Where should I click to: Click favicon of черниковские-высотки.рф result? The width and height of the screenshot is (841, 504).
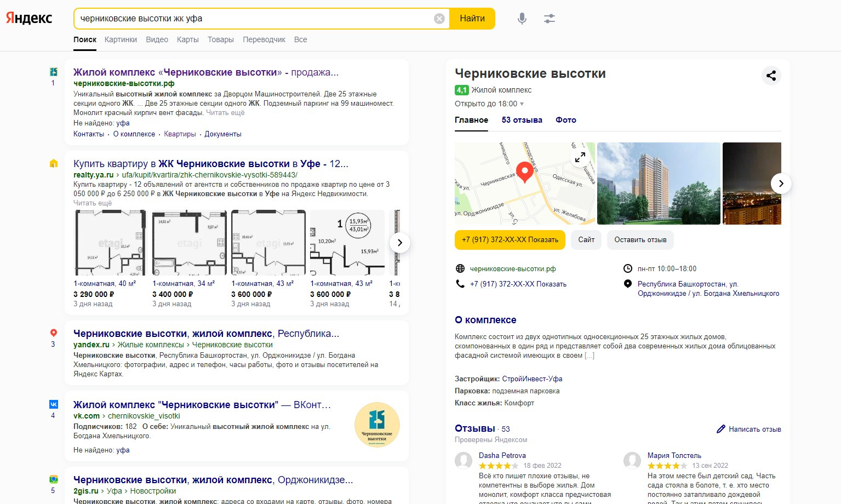(53, 72)
